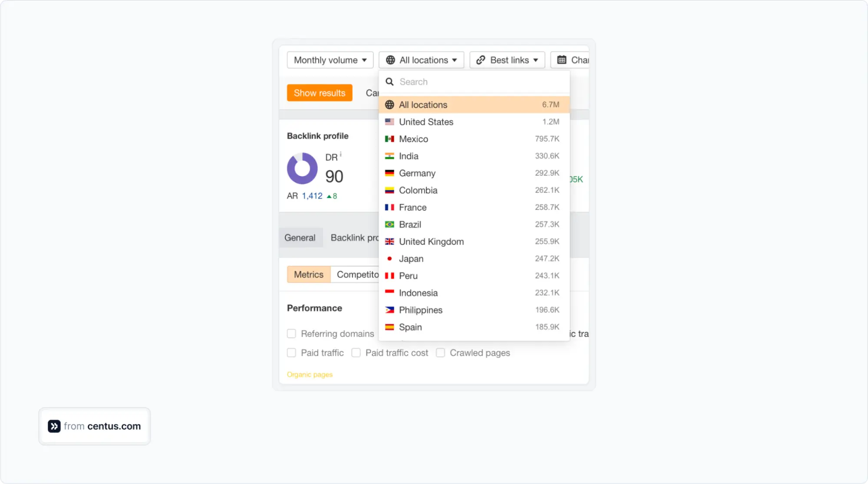This screenshot has width=868, height=484.
Task: Click the centus.com logo icon
Action: (x=54, y=426)
